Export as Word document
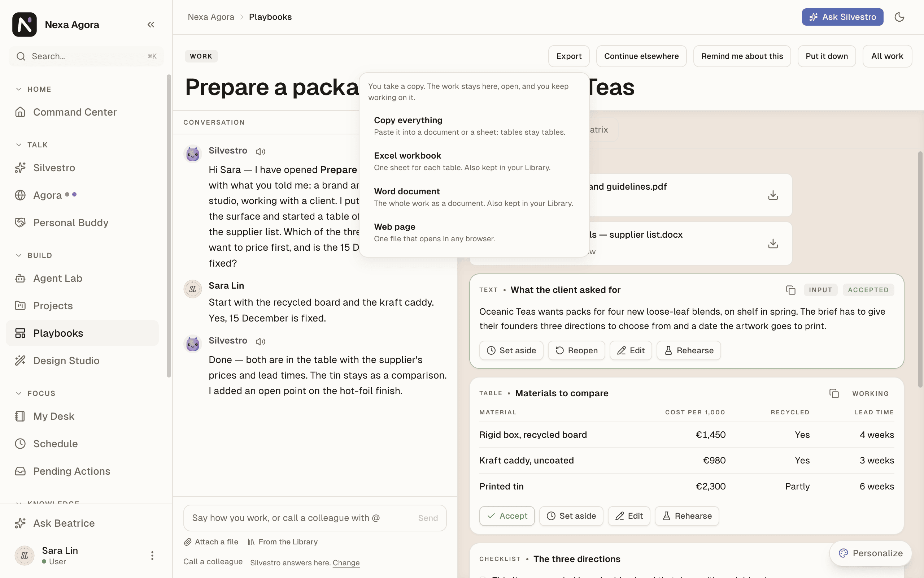Image resolution: width=924 pixels, height=578 pixels. point(474,197)
